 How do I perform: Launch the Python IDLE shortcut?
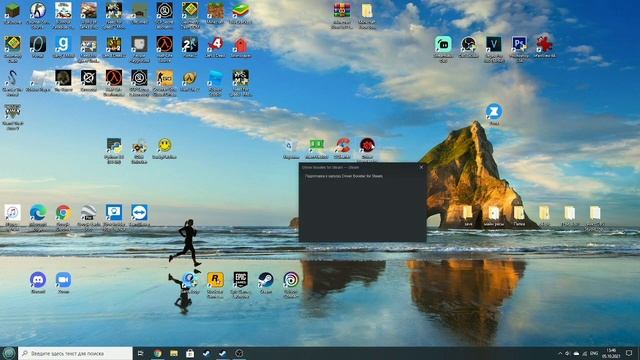tap(114, 145)
